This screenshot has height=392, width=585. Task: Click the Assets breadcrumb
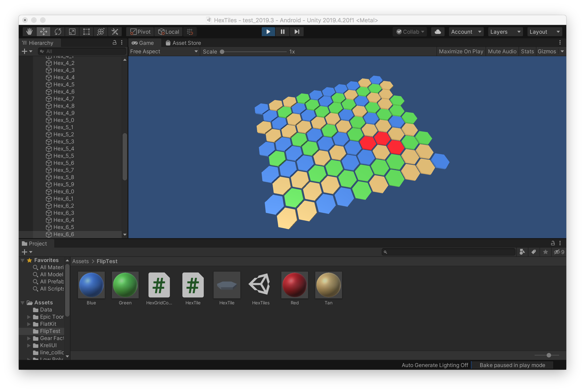click(x=80, y=261)
